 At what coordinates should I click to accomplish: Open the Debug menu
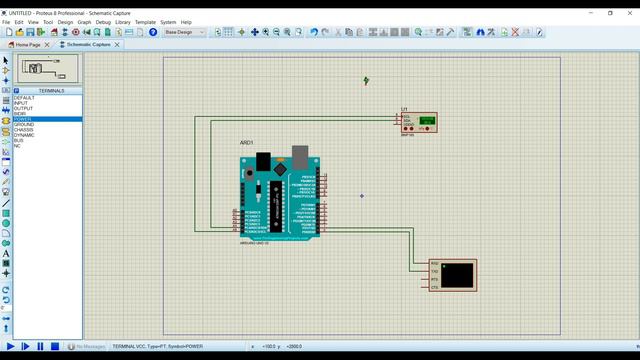click(103, 22)
